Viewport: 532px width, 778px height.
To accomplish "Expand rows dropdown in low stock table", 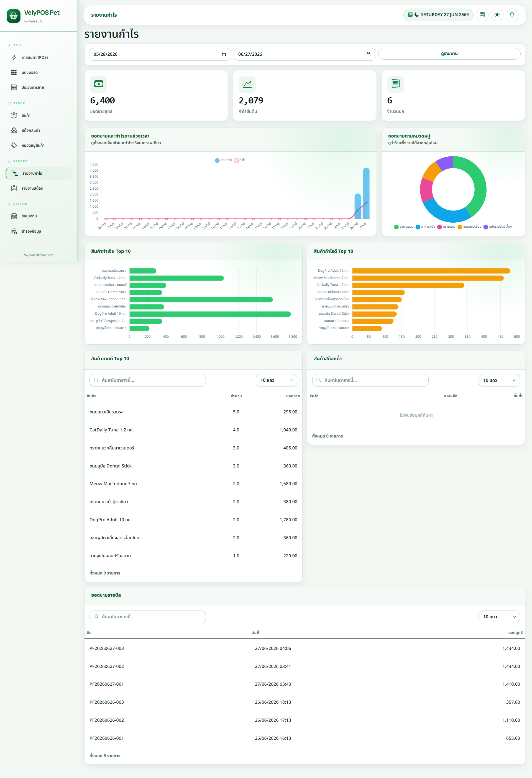I will click(x=499, y=380).
